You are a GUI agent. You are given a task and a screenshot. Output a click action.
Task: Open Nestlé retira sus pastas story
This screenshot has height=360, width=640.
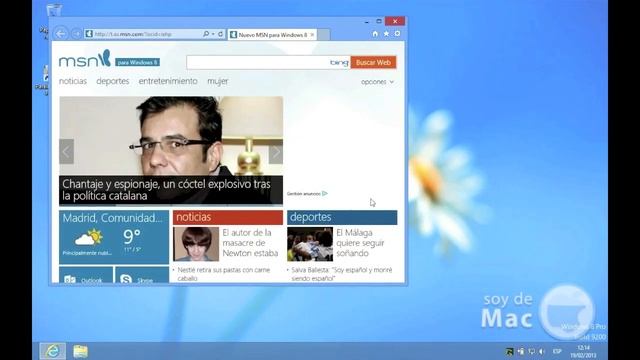[x=224, y=274]
